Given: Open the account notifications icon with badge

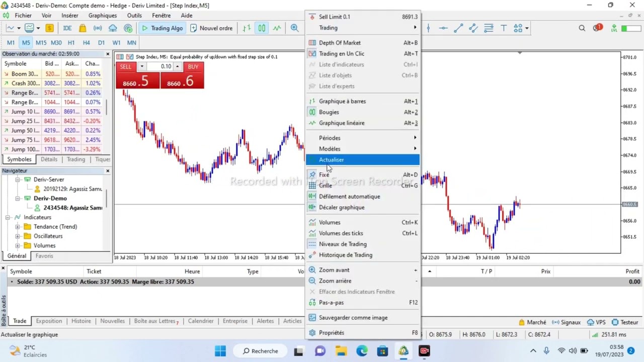Looking at the screenshot, I should tap(597, 28).
